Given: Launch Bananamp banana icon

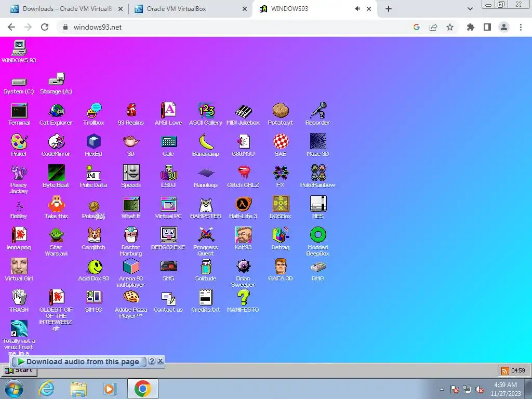Looking at the screenshot, I should 206,145.
